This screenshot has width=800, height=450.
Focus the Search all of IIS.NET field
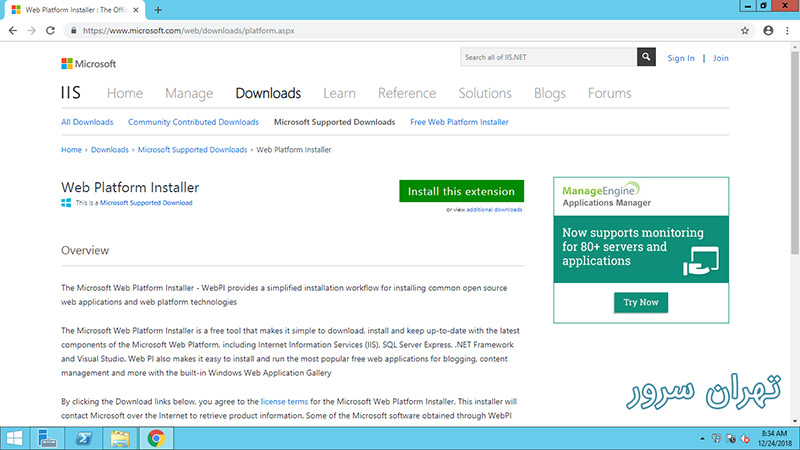(548, 58)
